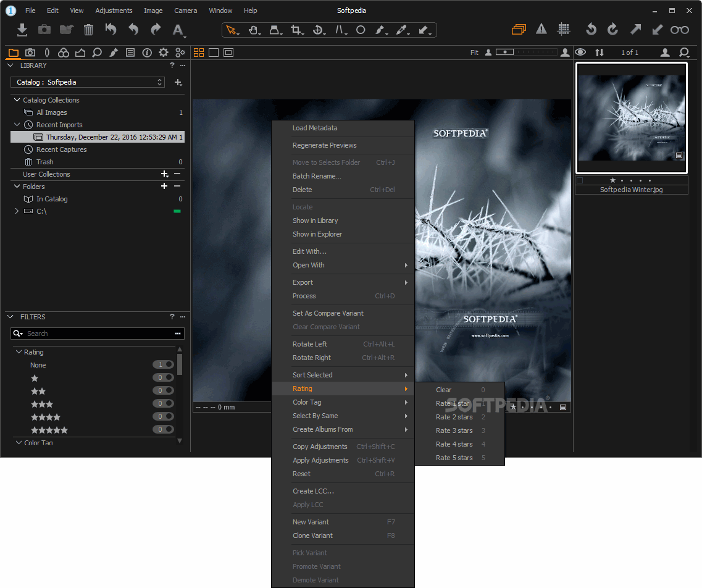Click the Auto adjust 'A' icon

pyautogui.click(x=178, y=30)
